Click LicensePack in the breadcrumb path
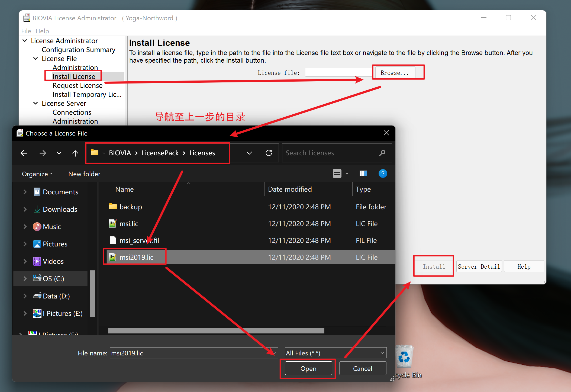The image size is (571, 392). pos(160,153)
